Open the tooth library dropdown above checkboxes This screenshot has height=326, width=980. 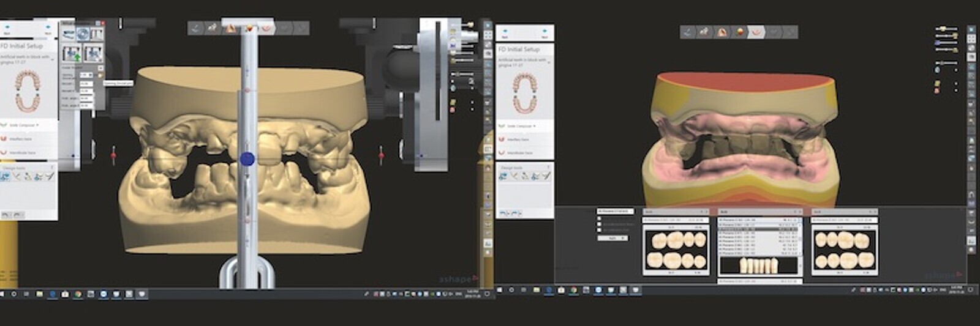[x=615, y=212]
